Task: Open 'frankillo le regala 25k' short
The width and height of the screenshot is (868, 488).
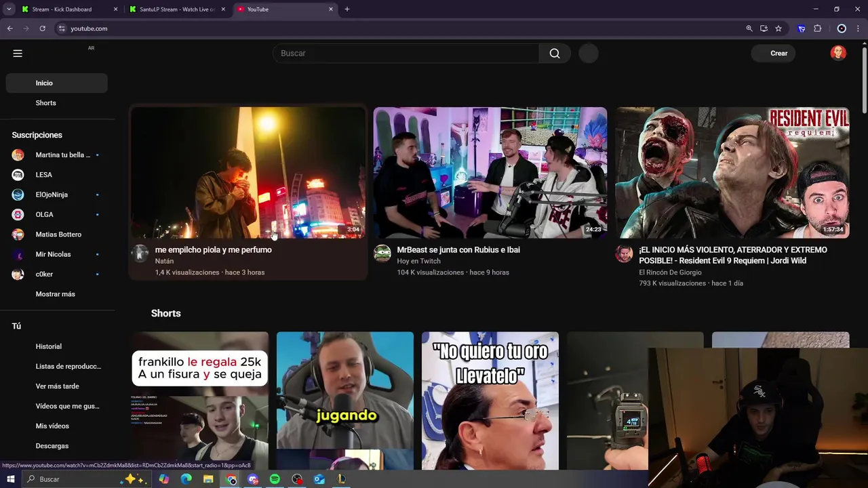Action: click(200, 401)
